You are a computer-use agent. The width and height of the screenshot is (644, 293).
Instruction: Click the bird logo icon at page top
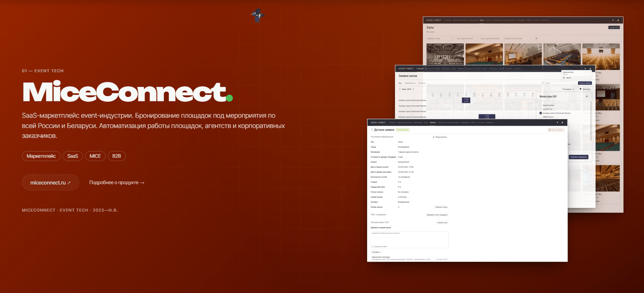(258, 15)
